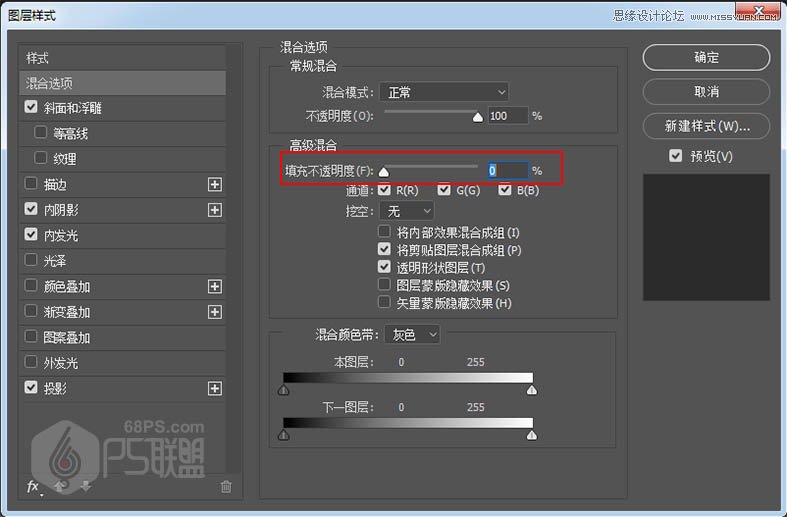787x517 pixels.
Task: Enable the 外发光 checkbox
Action: click(31, 363)
